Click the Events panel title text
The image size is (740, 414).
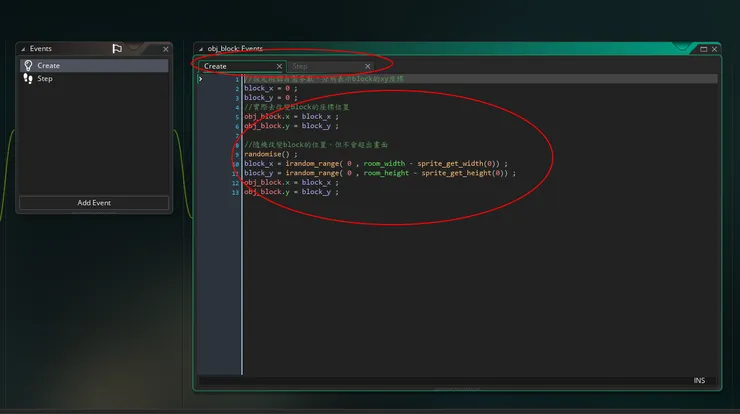tap(41, 49)
